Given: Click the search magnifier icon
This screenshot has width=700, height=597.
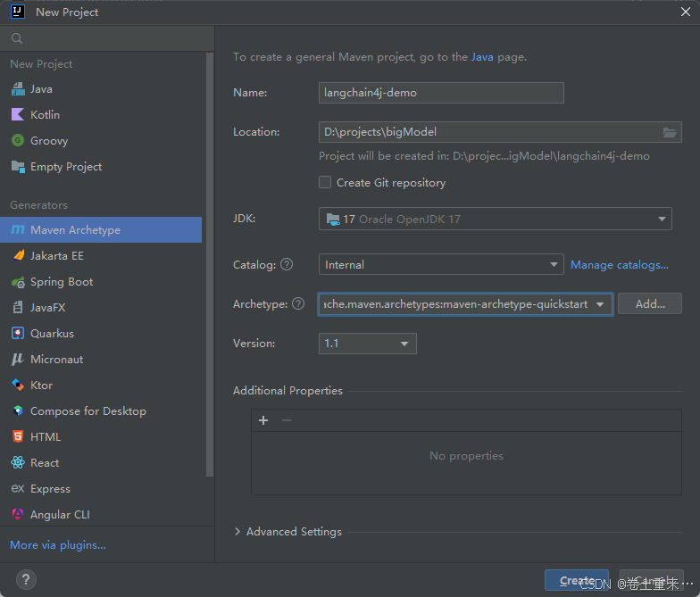Looking at the screenshot, I should tap(17, 38).
